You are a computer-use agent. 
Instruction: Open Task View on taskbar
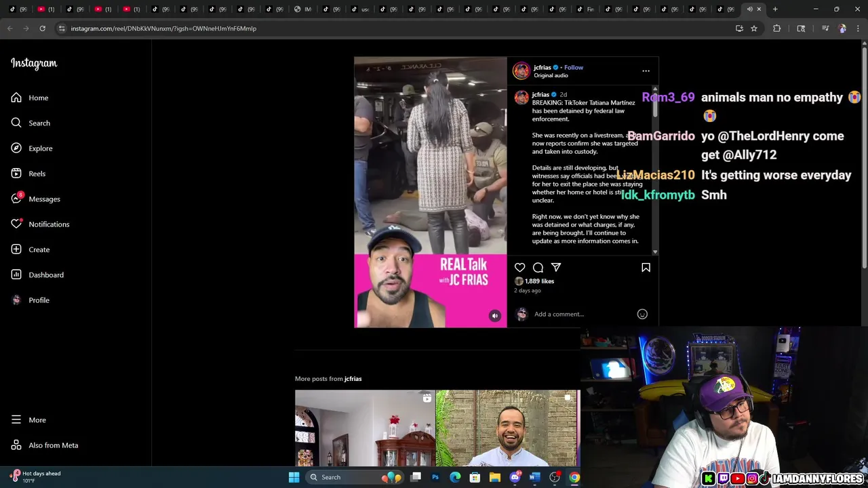416,477
